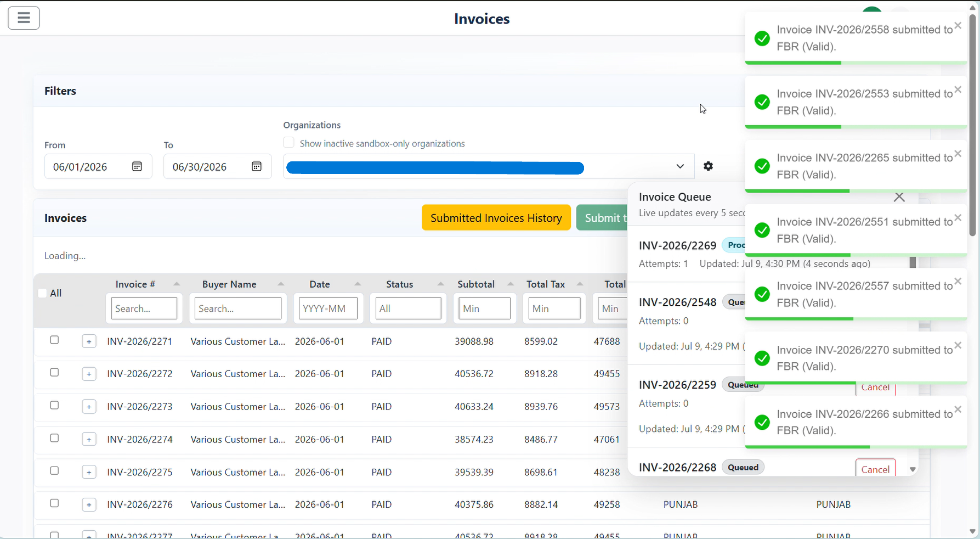Click the green Submit button

click(x=602, y=218)
